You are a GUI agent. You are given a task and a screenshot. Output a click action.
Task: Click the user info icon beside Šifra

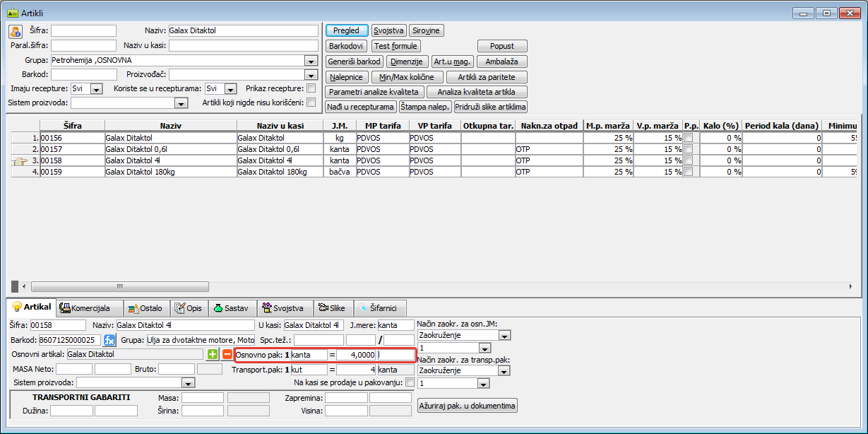(x=16, y=31)
